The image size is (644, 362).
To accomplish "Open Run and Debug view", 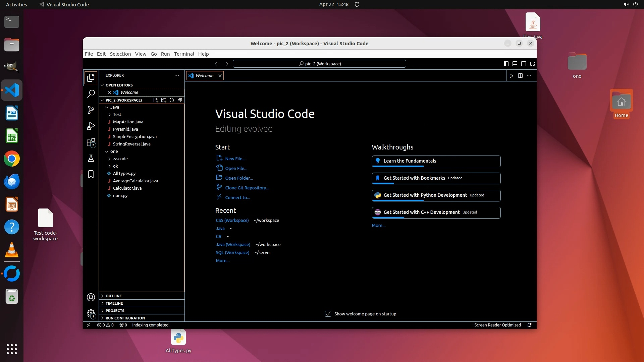I will [91, 126].
